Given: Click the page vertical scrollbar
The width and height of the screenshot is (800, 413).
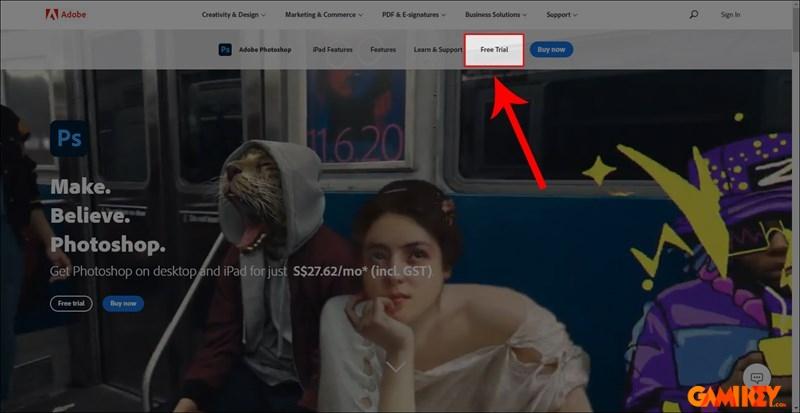Looking at the screenshot, I should [796, 204].
